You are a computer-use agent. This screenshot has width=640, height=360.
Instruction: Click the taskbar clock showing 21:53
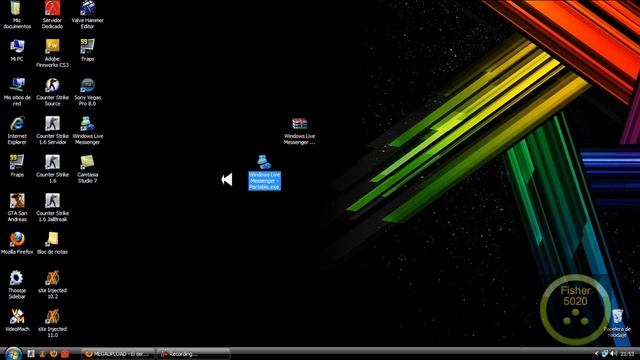coord(627,354)
